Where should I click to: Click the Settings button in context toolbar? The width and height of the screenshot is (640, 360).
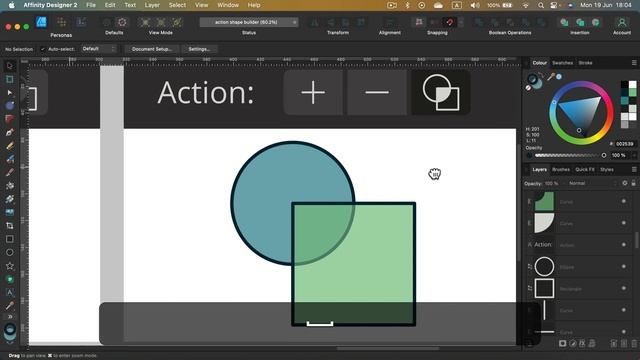click(x=199, y=49)
